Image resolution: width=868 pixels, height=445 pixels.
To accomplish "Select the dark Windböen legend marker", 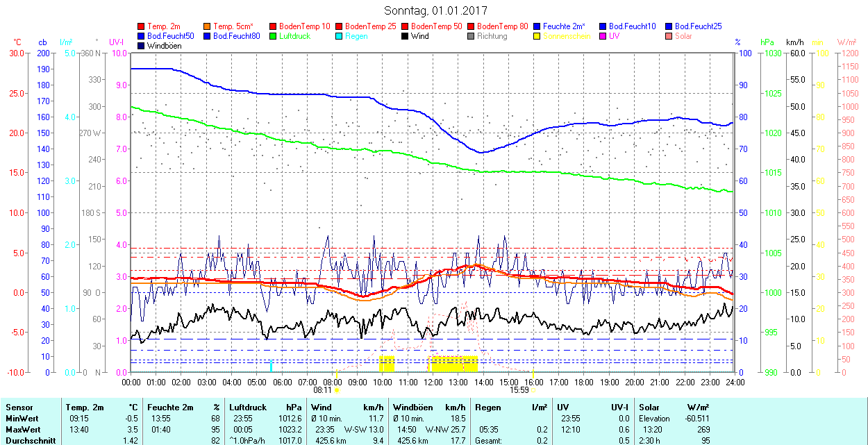I will point(142,46).
